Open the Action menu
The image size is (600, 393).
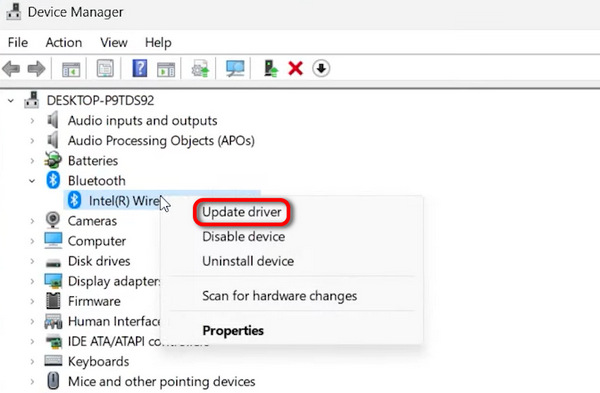click(64, 42)
